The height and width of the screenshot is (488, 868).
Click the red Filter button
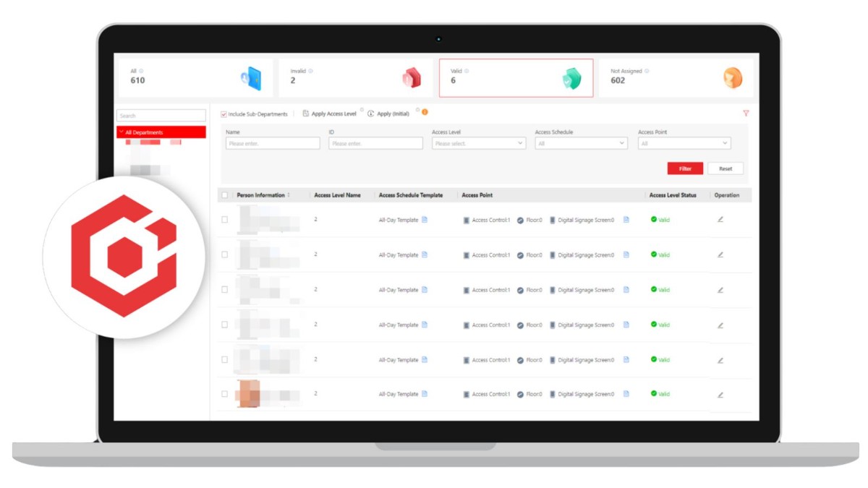tap(685, 168)
